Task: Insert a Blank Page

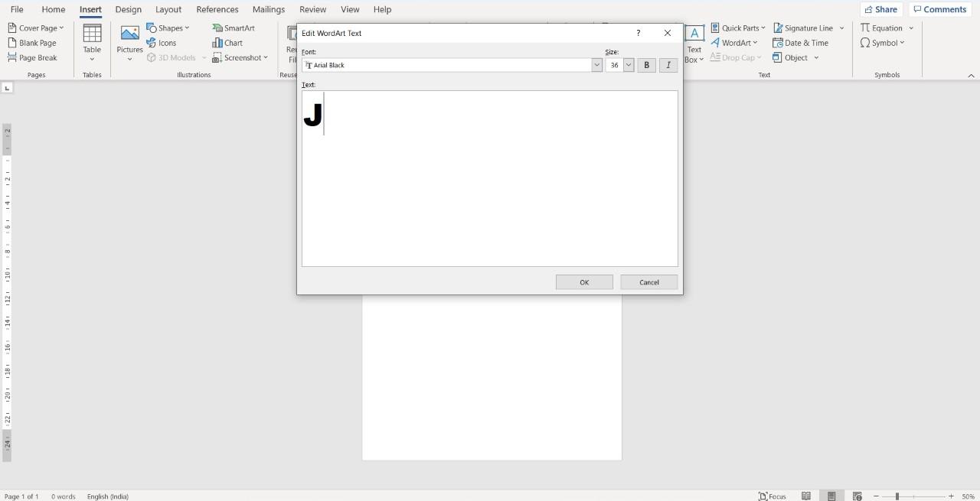Action: [x=31, y=43]
